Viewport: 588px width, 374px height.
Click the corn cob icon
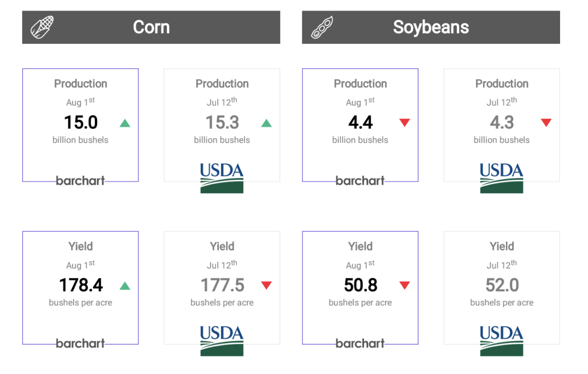(x=42, y=27)
